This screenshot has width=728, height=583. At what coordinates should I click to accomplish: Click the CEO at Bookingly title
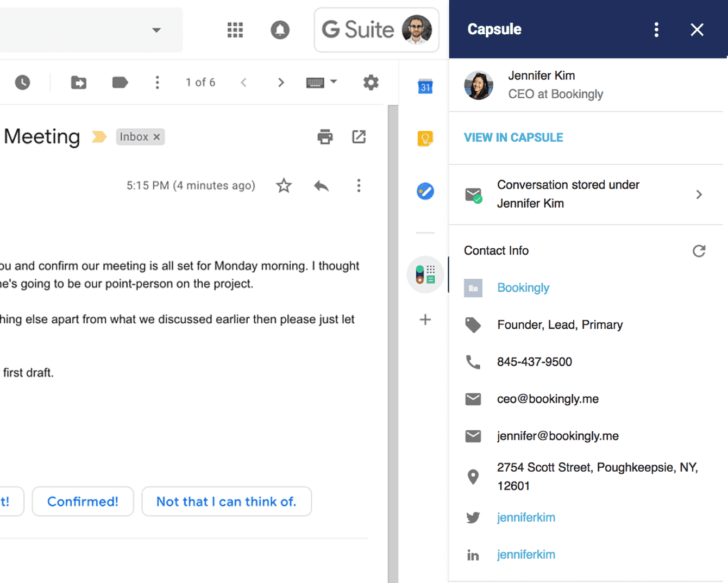point(555,94)
